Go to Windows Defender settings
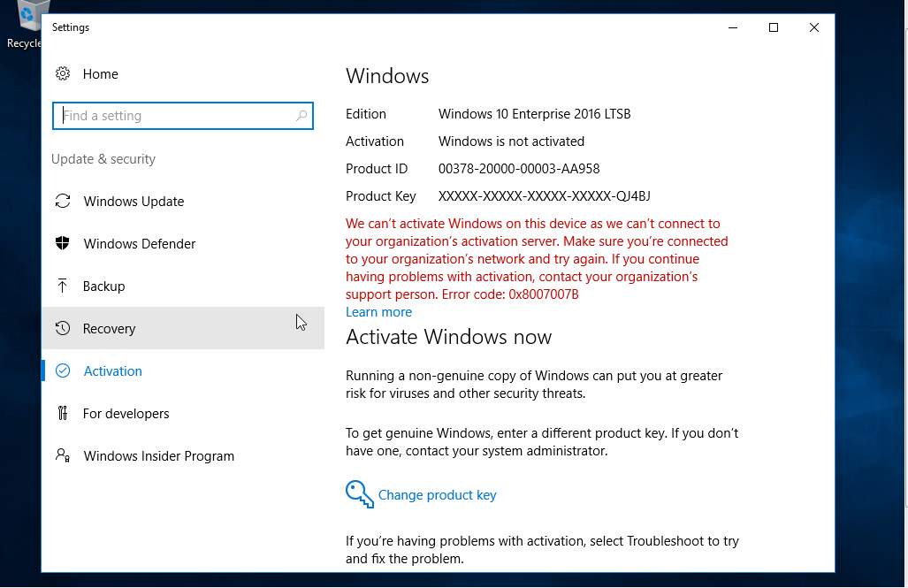 (183, 243)
